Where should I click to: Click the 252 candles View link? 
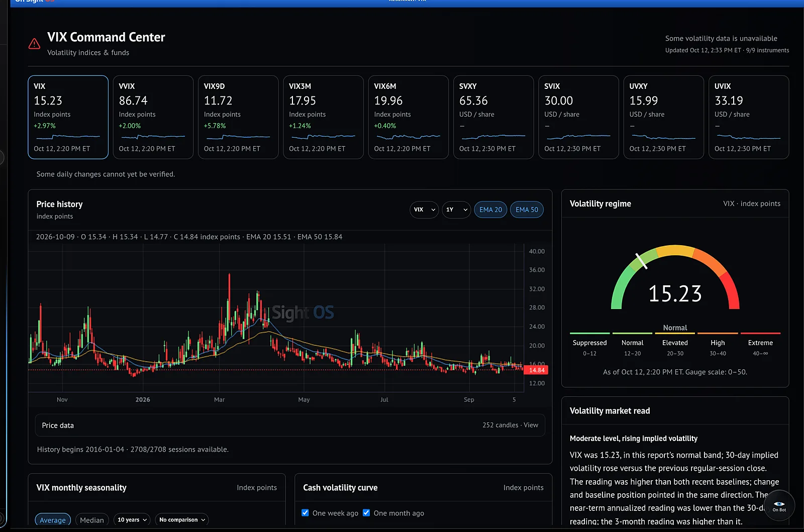click(510, 425)
